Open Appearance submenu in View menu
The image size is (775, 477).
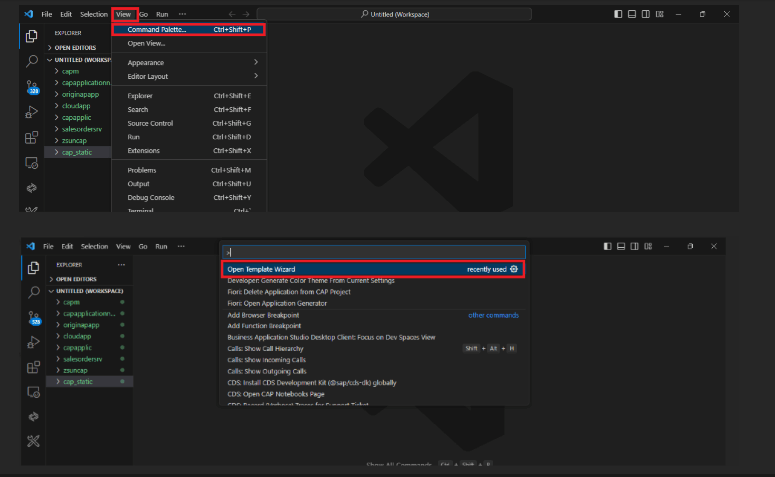click(x=189, y=63)
